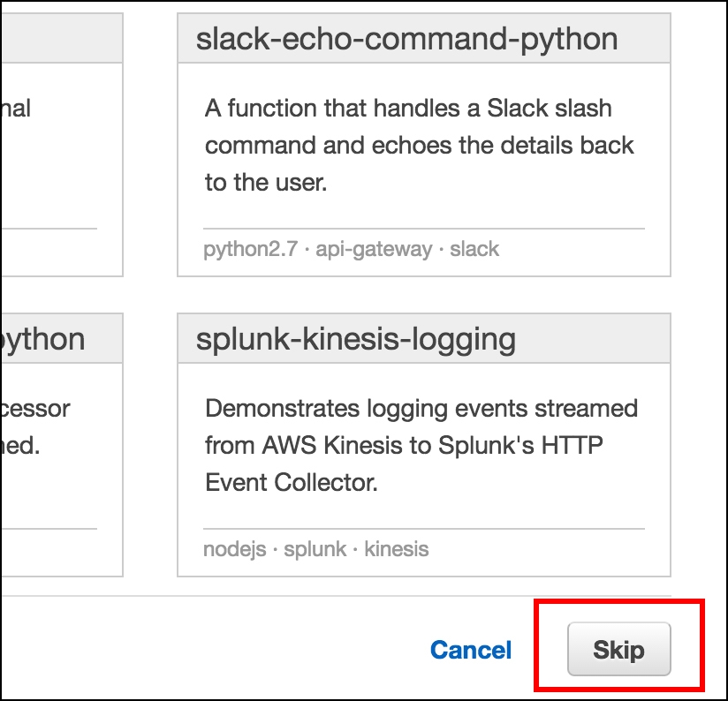Image resolution: width=728 pixels, height=701 pixels.
Task: Click the Slack slash command description text
Action: 419,144
